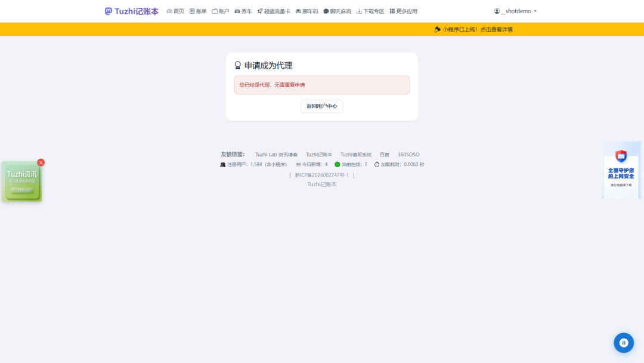Click the announcement icon in the yellow banner
The height and width of the screenshot is (363, 644).
[x=438, y=29]
